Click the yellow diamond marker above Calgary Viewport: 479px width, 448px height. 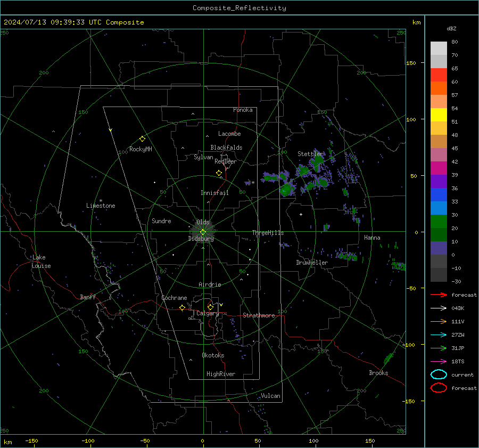[210, 307]
